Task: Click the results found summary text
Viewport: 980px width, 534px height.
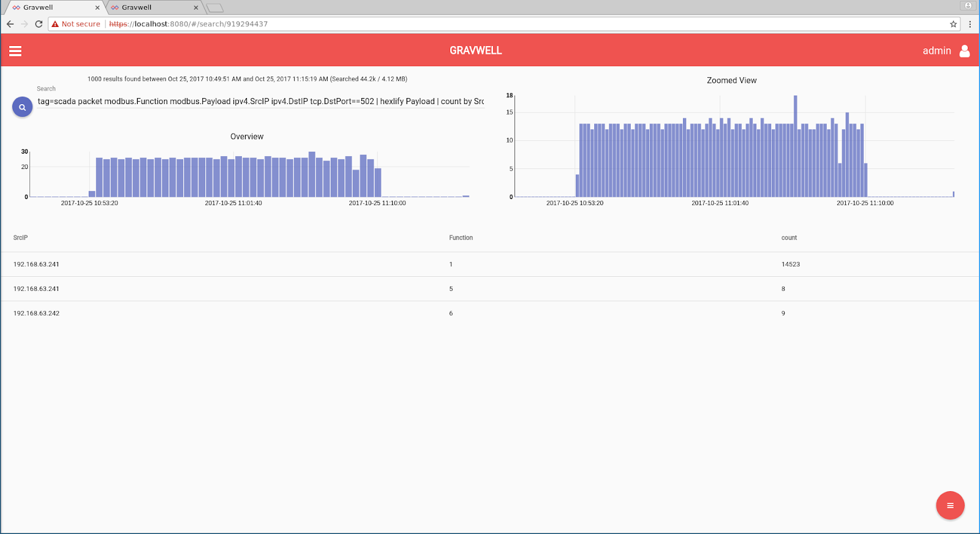Action: pos(247,79)
